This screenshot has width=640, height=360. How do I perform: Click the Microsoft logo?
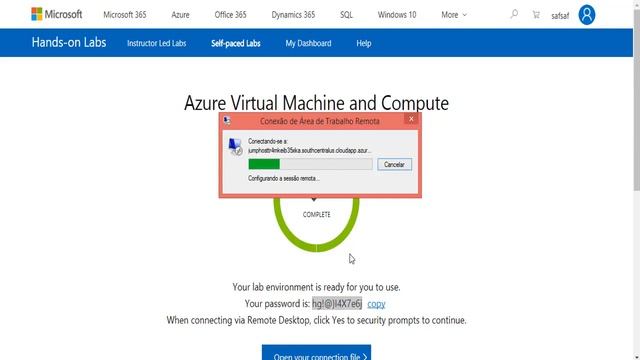[x=57, y=14]
